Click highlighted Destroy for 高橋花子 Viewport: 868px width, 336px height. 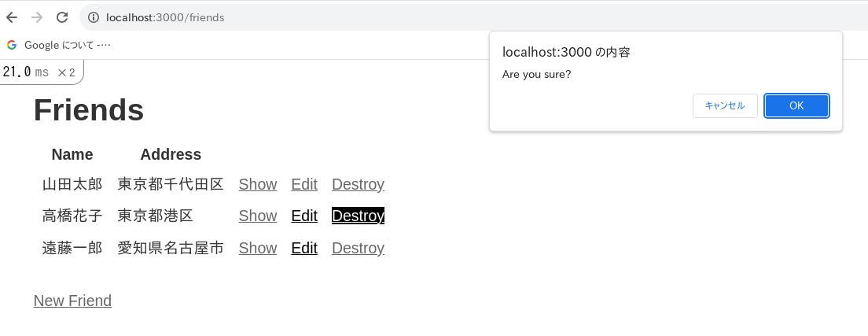pyautogui.click(x=358, y=216)
